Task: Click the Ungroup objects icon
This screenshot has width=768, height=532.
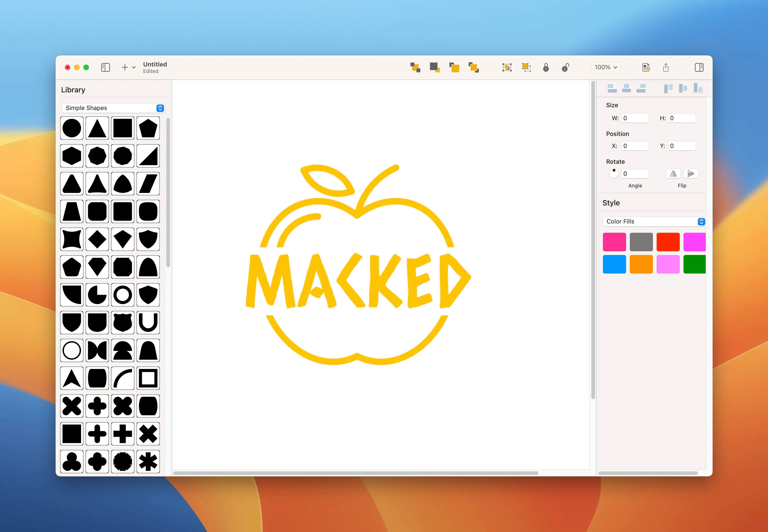Action: tap(527, 67)
